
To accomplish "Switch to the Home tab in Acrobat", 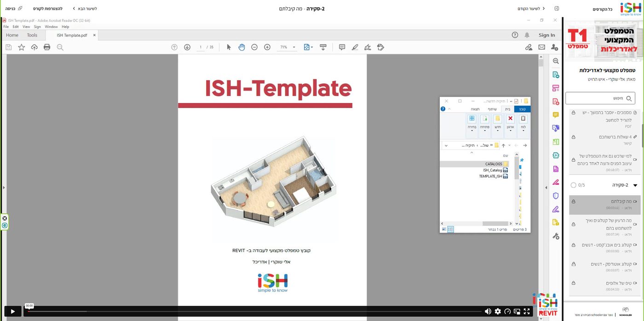I will 12,35.
